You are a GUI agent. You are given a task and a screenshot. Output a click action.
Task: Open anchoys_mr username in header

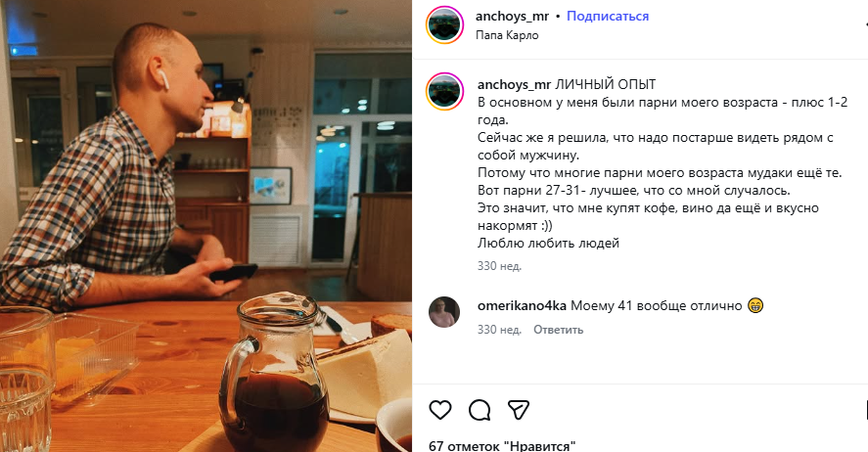[512, 16]
